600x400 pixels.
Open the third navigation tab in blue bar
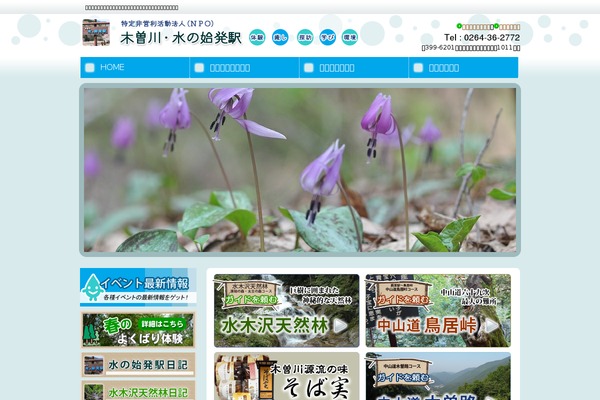pos(354,68)
